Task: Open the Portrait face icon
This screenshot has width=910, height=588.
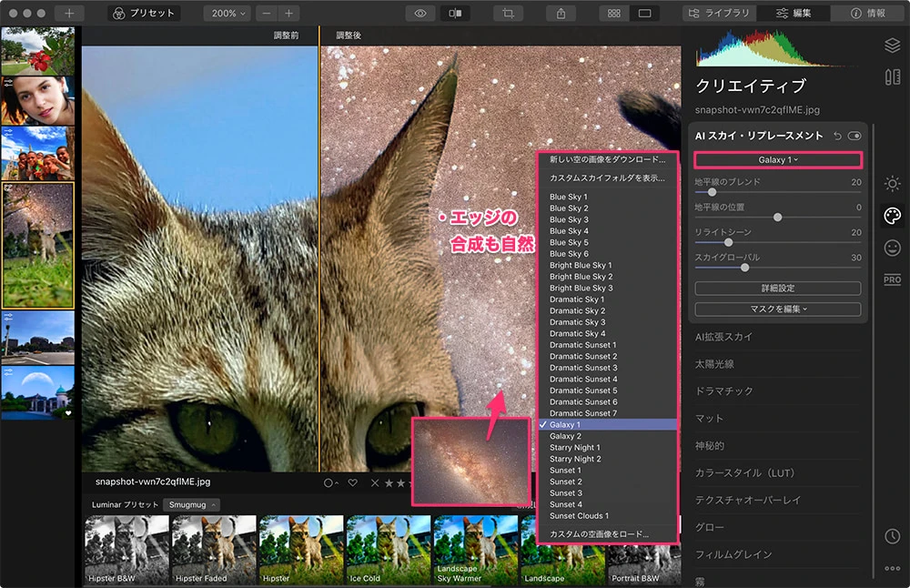Action: [892, 248]
